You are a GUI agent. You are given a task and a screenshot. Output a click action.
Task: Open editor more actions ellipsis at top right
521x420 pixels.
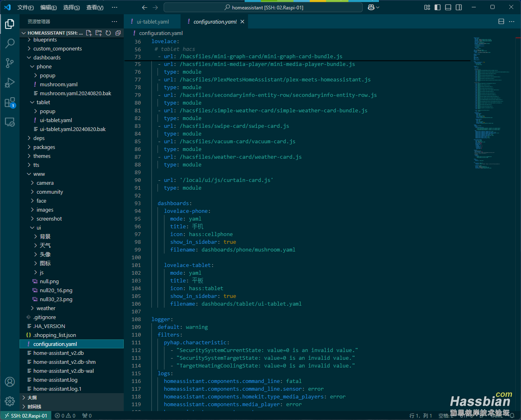(512, 22)
